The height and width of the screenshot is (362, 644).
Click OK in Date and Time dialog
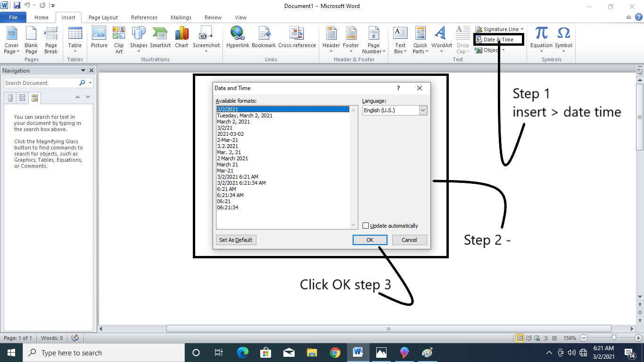pos(370,240)
